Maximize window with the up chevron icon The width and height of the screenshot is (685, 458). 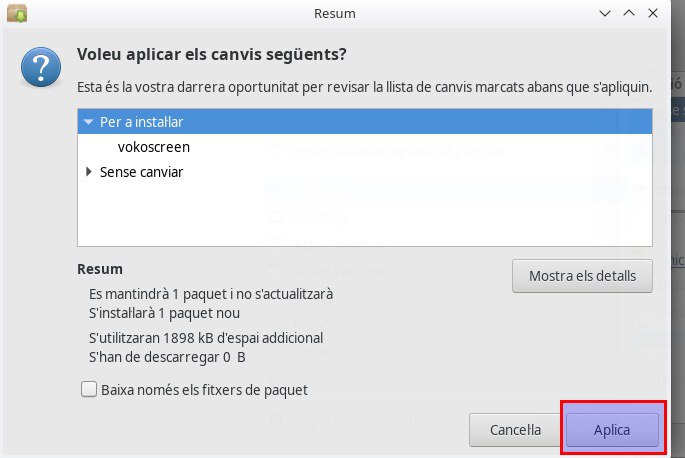pyautogui.click(x=629, y=13)
